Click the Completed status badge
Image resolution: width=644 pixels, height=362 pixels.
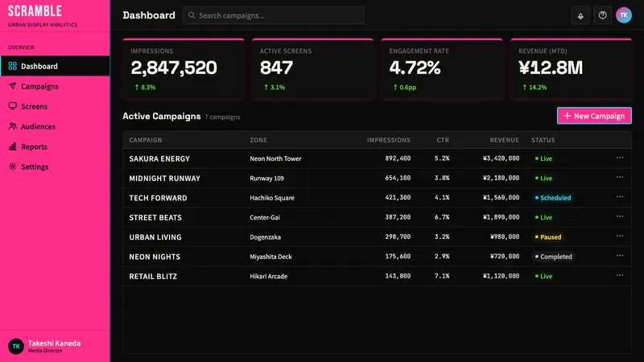[553, 257]
